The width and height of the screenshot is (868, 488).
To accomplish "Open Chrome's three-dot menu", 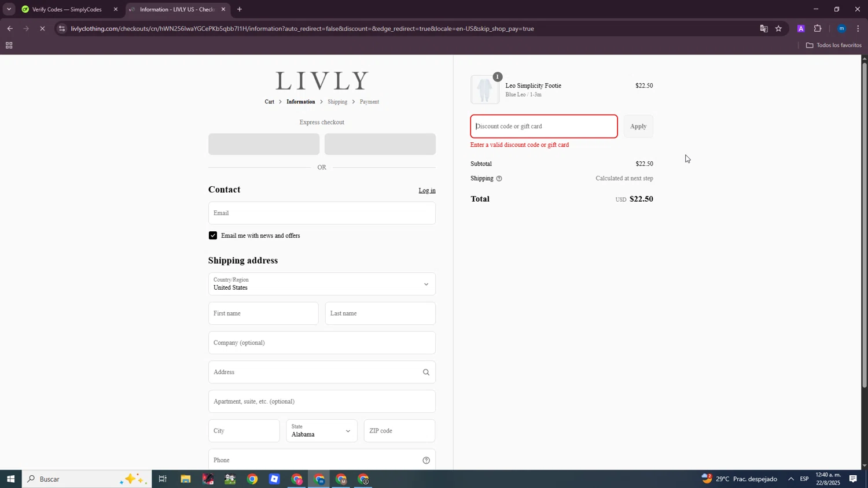I will 858,28.
